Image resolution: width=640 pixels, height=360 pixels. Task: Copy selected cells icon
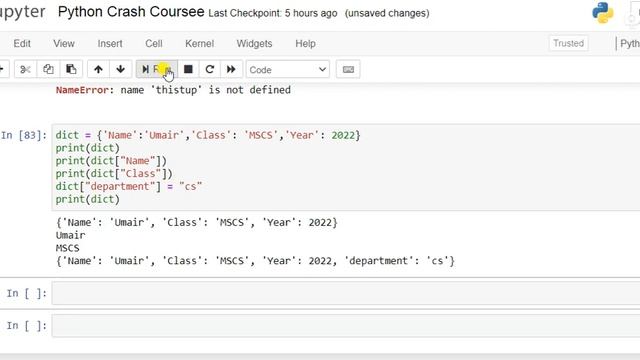click(x=48, y=69)
